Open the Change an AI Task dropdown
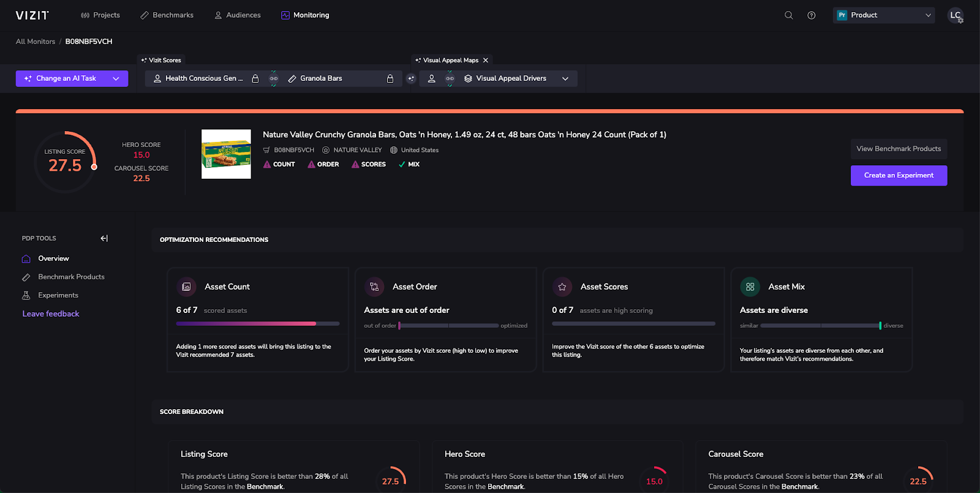980x493 pixels. click(x=72, y=78)
